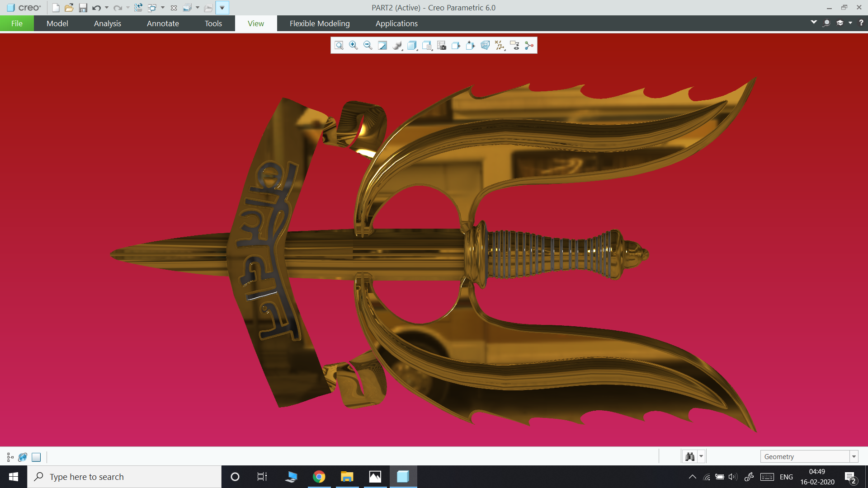The width and height of the screenshot is (868, 488).
Task: Activate the Zoom In tool
Action: [354, 45]
